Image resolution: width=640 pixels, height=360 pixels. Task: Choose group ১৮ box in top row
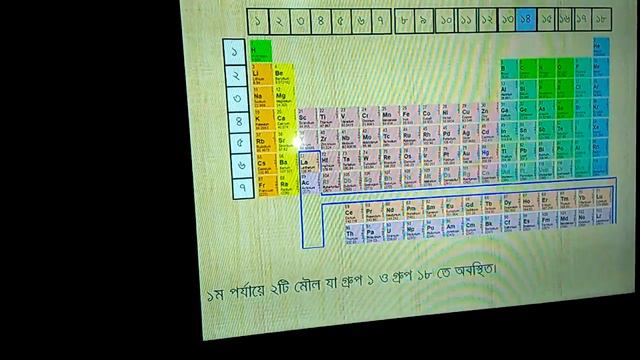pyautogui.click(x=601, y=19)
